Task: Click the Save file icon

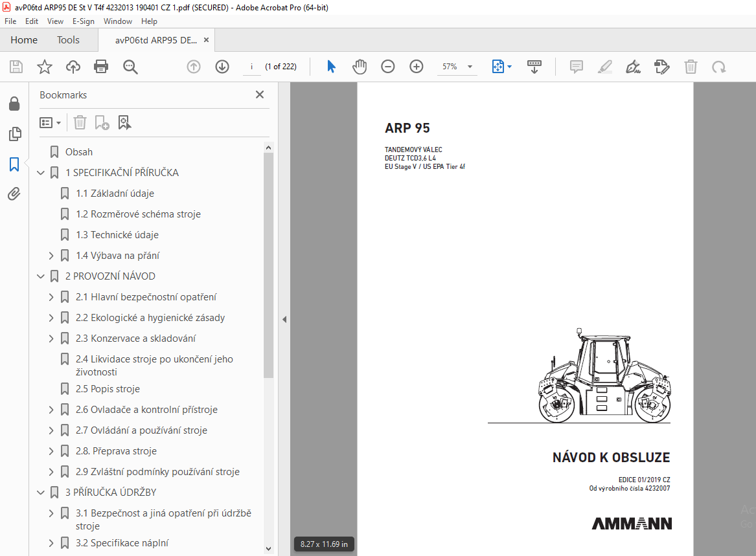Action: pyautogui.click(x=16, y=67)
